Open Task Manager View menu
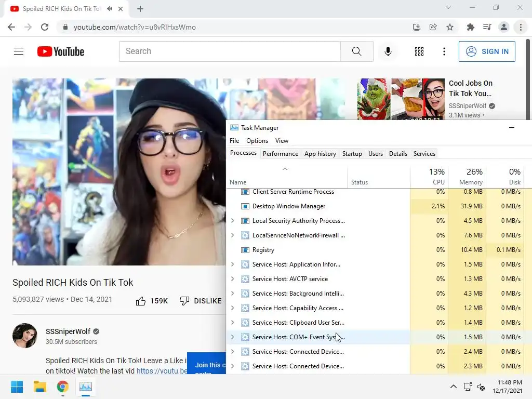Viewport: 532px width, 399px height. point(282,140)
